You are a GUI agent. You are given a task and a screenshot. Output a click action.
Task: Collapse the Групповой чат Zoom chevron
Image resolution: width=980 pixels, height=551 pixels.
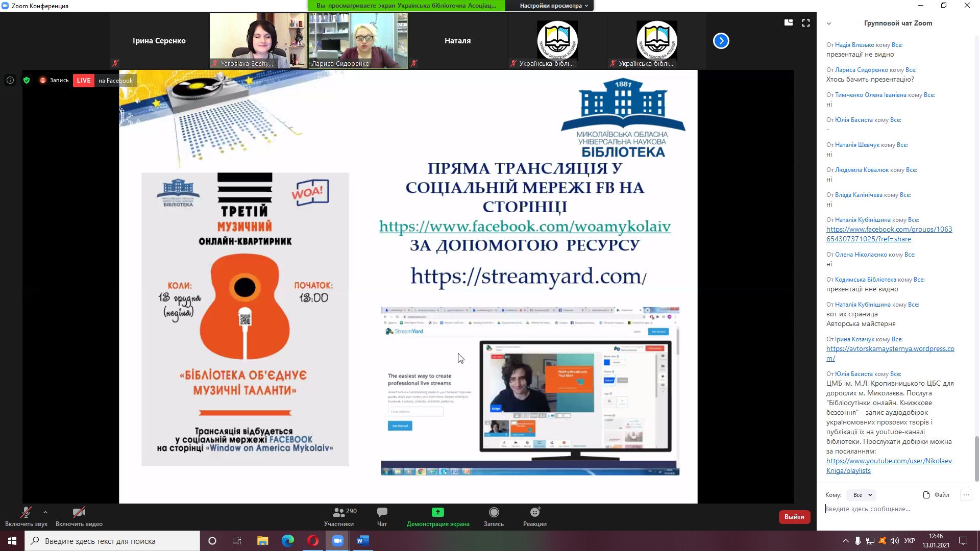pyautogui.click(x=829, y=23)
